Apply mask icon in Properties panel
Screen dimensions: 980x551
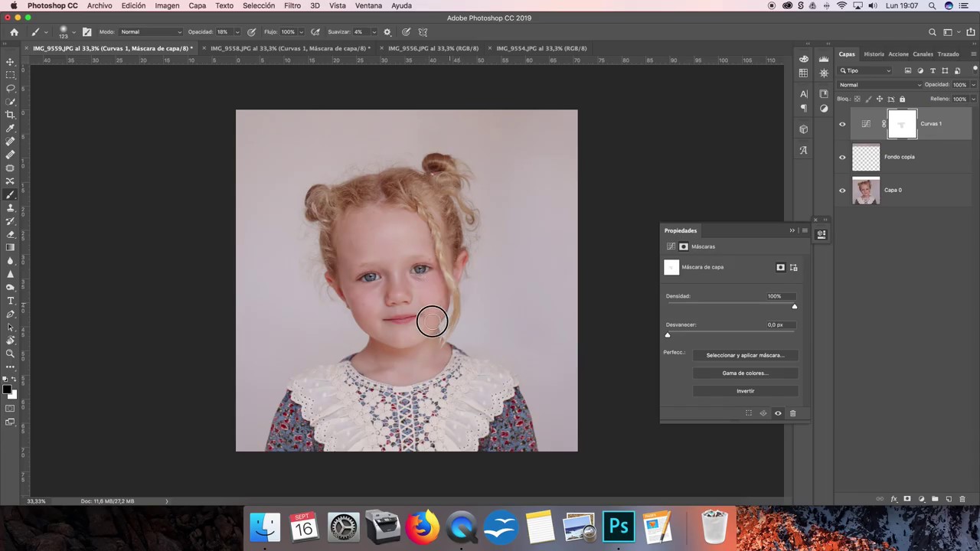point(763,413)
